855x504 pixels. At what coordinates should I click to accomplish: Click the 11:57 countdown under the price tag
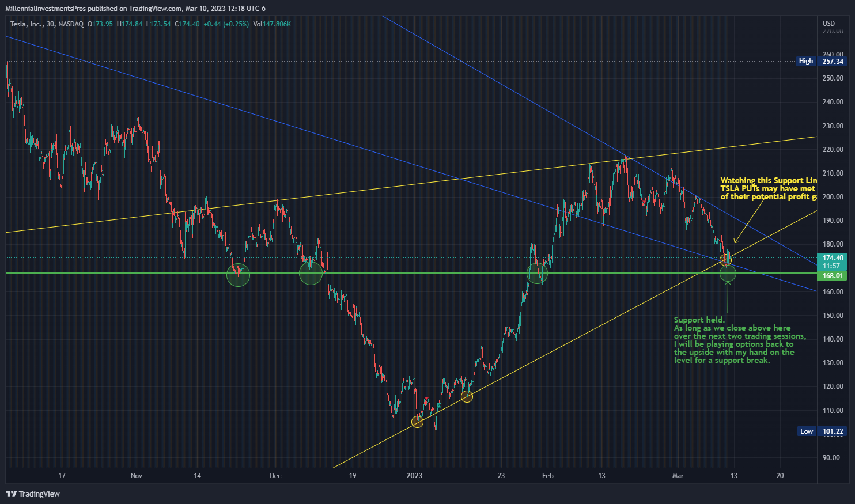pos(831,266)
